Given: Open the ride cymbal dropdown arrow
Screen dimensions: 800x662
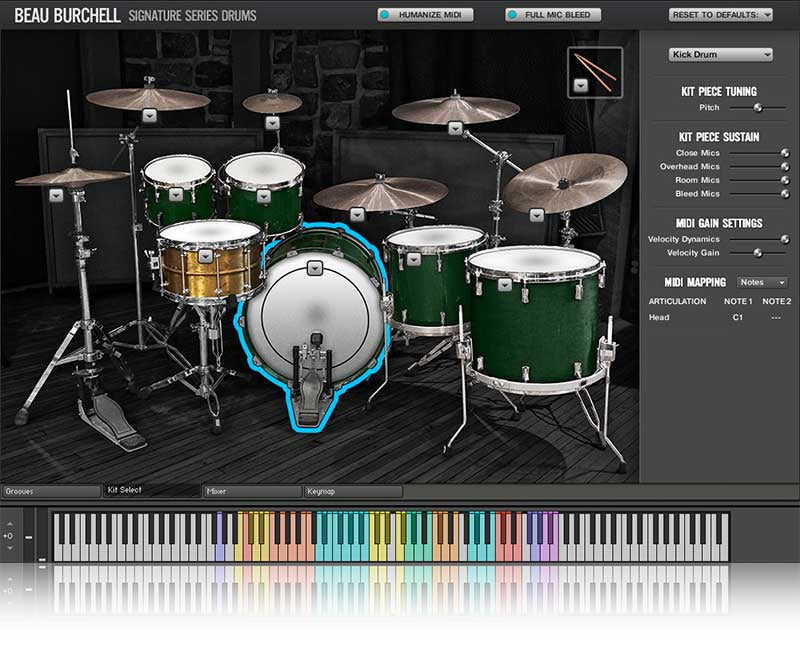Looking at the screenshot, I should 357,215.
